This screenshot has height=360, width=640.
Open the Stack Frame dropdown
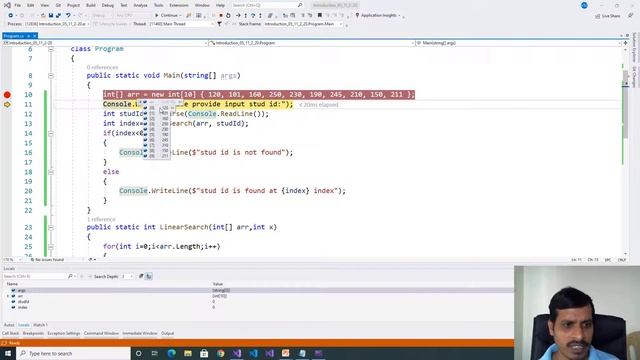tap(302, 24)
